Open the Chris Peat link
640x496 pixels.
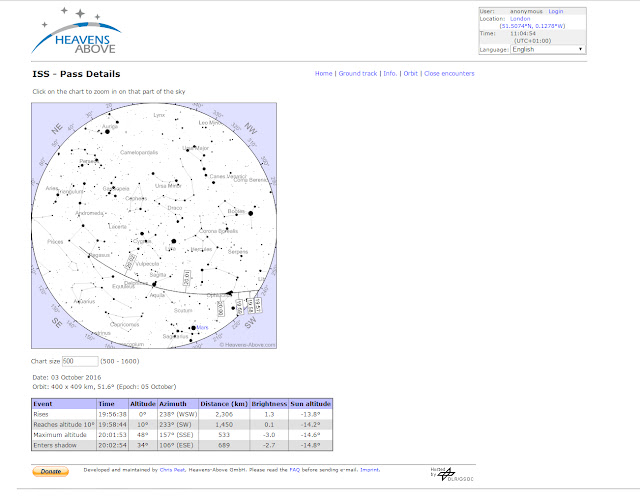(172, 470)
